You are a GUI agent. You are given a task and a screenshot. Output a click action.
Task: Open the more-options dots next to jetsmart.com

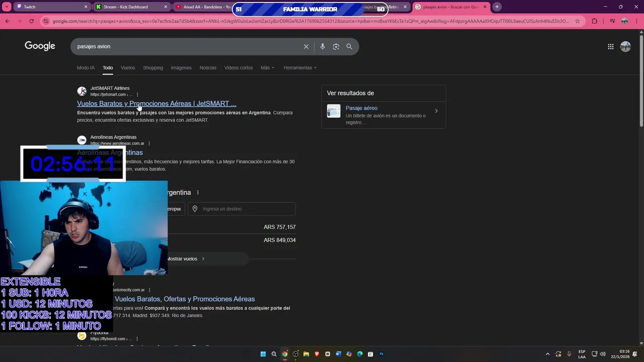click(137, 95)
